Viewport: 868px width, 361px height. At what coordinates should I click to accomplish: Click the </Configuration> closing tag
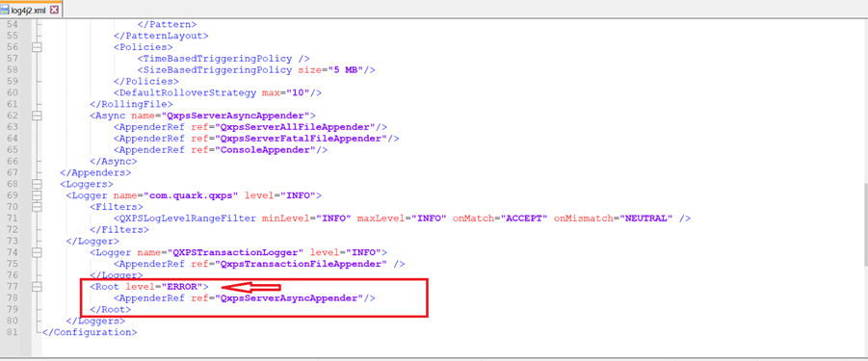90,332
